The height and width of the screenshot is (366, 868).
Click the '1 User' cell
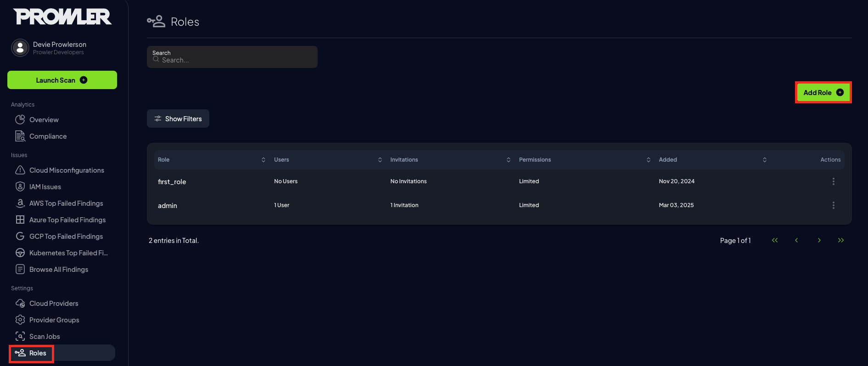click(x=282, y=205)
